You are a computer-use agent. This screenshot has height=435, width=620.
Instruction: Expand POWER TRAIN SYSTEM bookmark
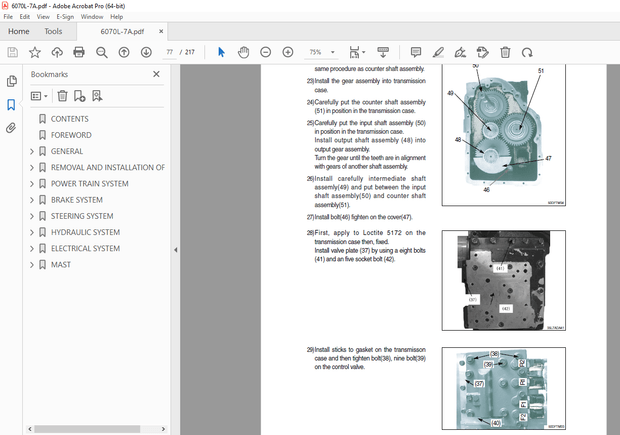(x=32, y=183)
